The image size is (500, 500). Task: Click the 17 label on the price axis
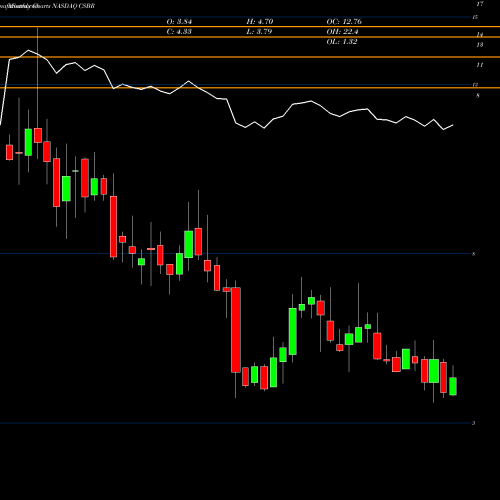480,4
